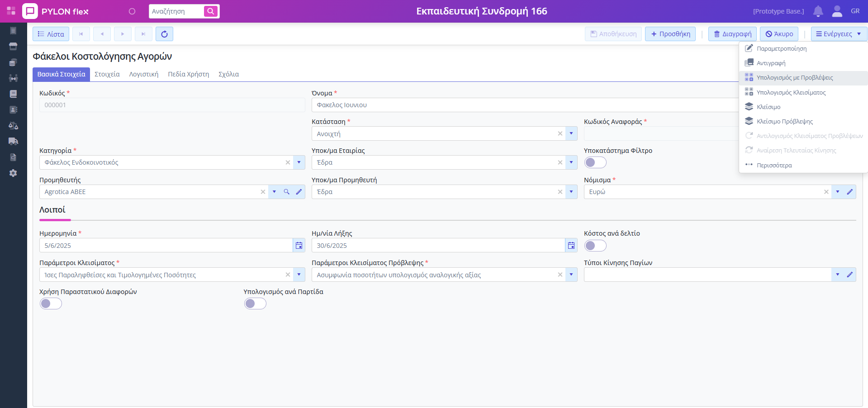
Task: Click the user profile icon
Action: click(x=837, y=11)
